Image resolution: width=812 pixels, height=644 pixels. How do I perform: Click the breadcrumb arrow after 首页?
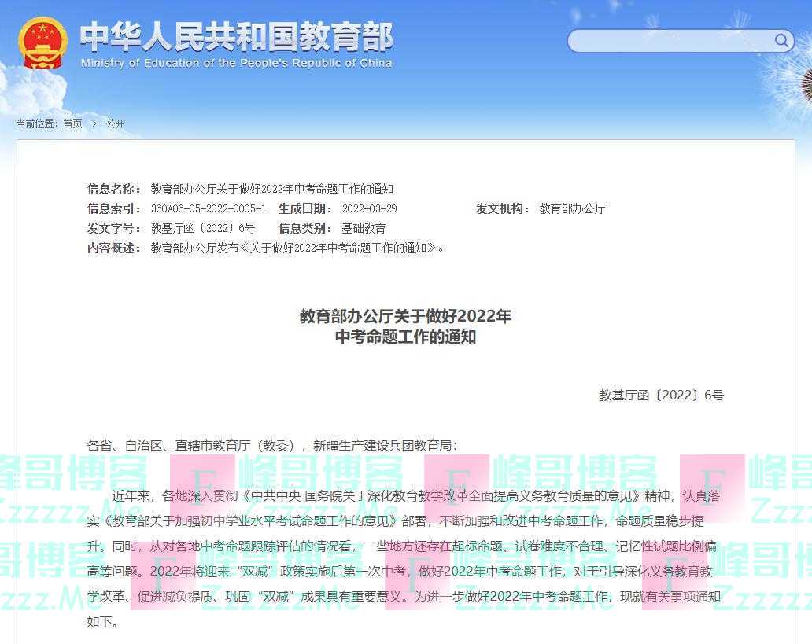[x=94, y=123]
